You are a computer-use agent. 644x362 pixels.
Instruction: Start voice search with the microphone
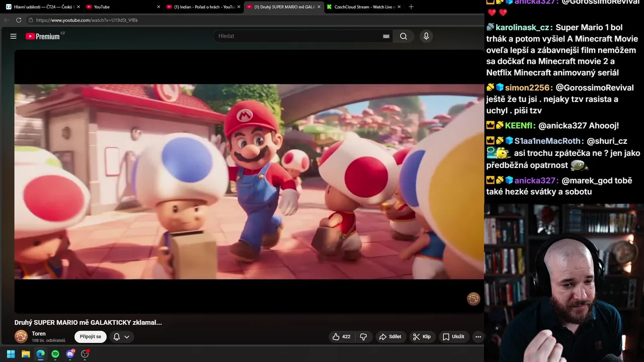tap(426, 36)
